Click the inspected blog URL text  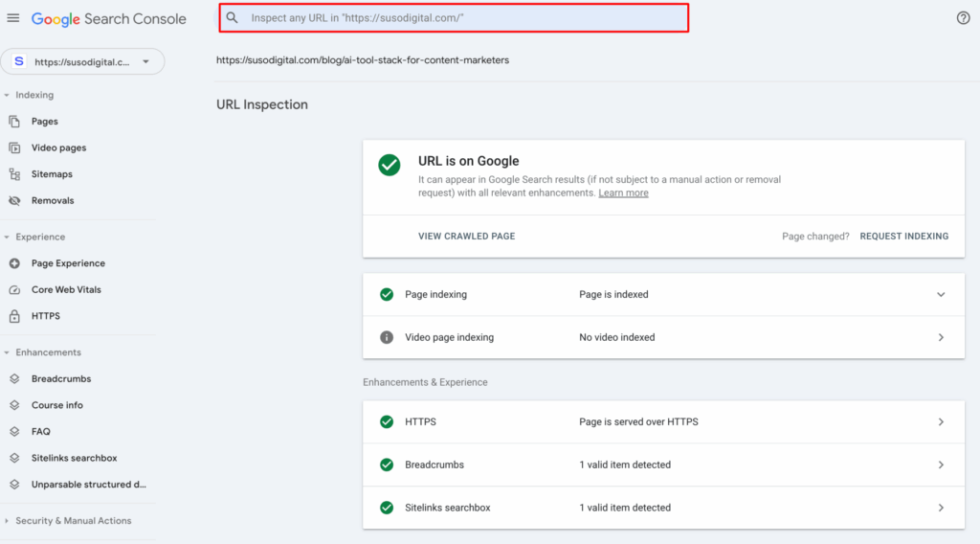click(363, 60)
